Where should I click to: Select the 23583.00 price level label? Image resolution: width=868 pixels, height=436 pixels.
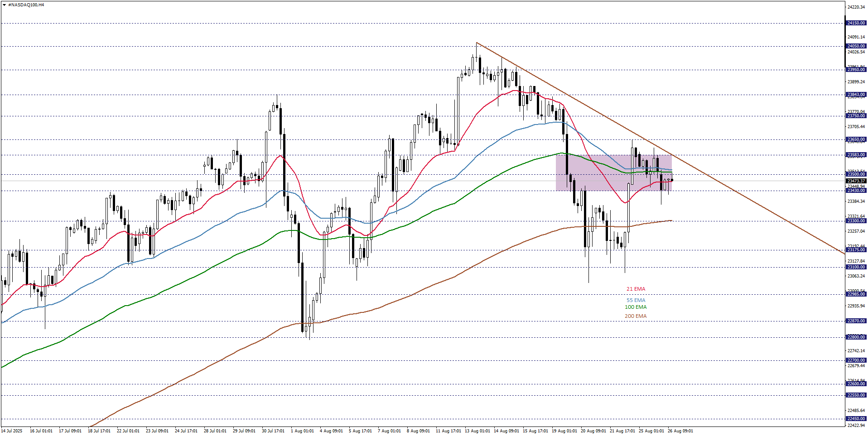tap(856, 155)
